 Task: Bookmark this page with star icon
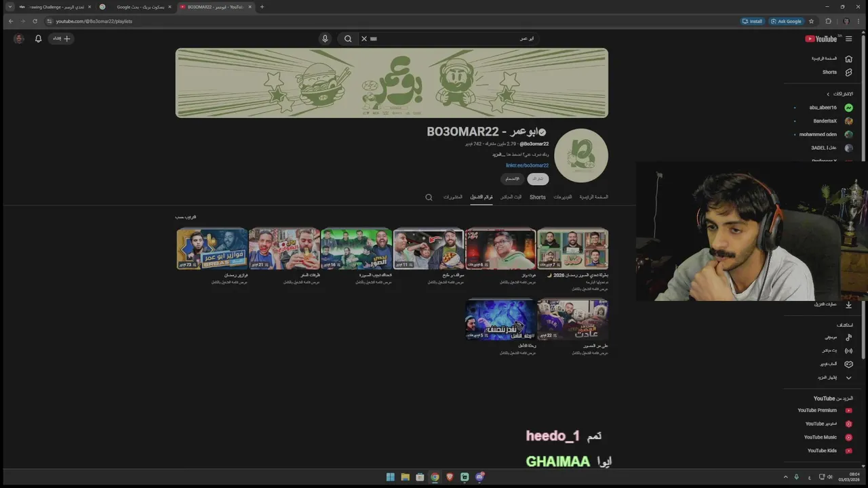(812, 21)
